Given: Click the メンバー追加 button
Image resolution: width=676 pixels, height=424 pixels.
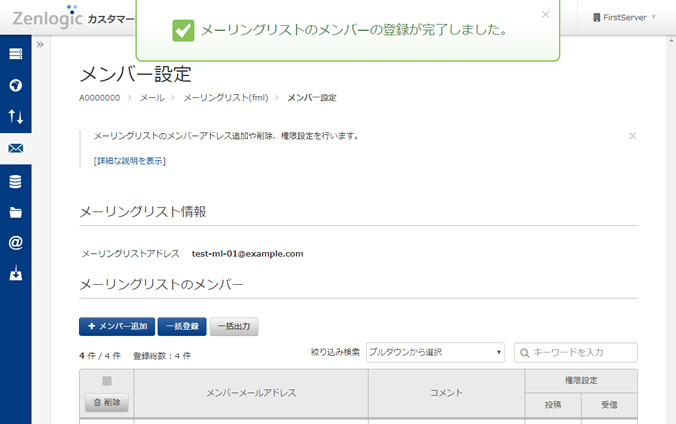Looking at the screenshot, I should (117, 326).
